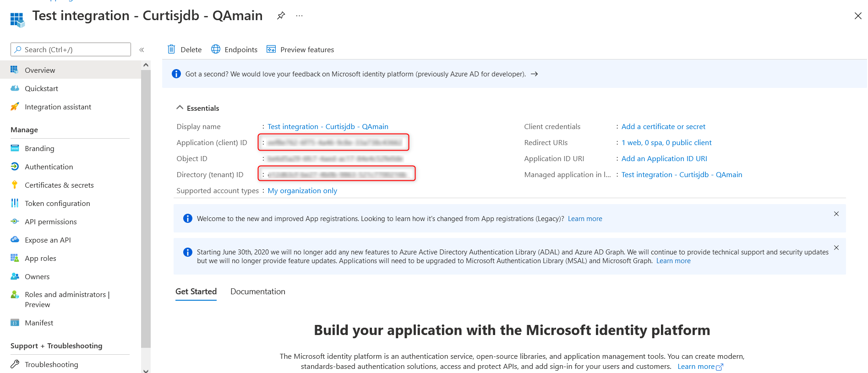Screen dimensions: 868x373
Task: Click the Delete trash can icon
Action: (x=171, y=49)
